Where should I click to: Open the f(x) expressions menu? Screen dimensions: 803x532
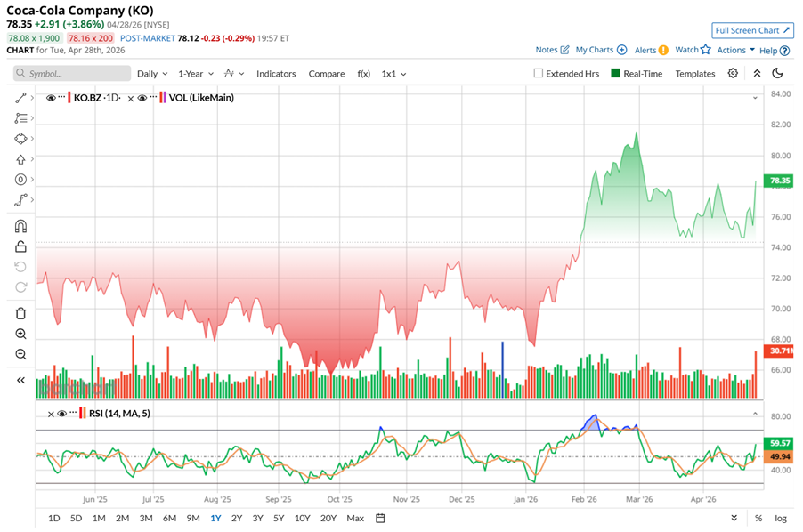point(363,74)
